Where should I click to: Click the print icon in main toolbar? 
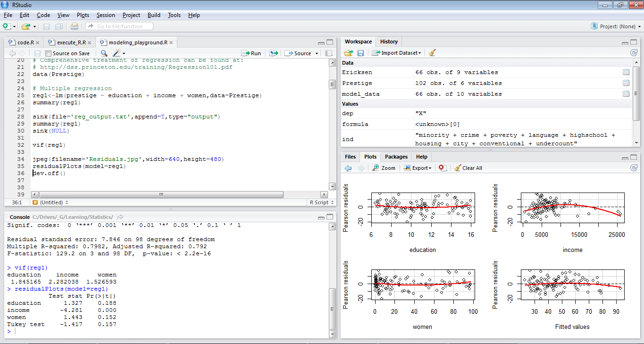click(x=75, y=26)
